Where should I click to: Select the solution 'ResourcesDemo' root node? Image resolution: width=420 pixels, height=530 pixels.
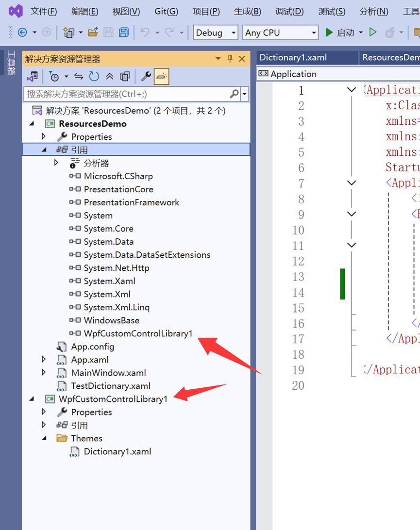(x=135, y=111)
